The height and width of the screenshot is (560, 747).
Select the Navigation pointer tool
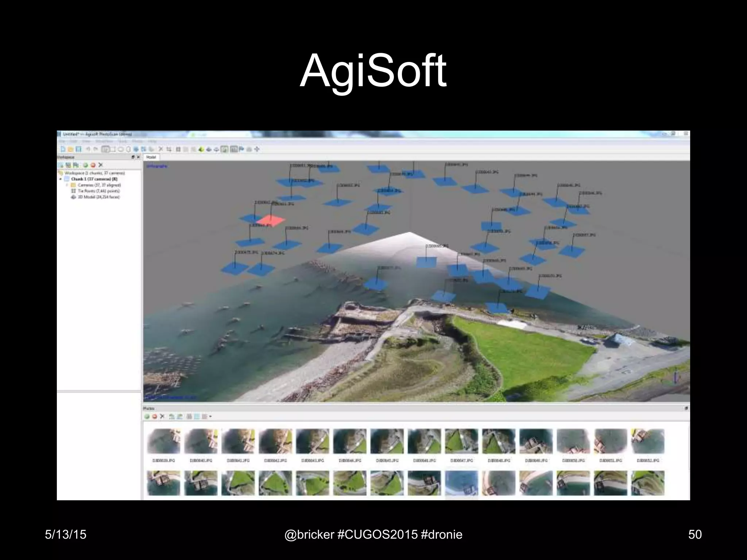point(105,149)
